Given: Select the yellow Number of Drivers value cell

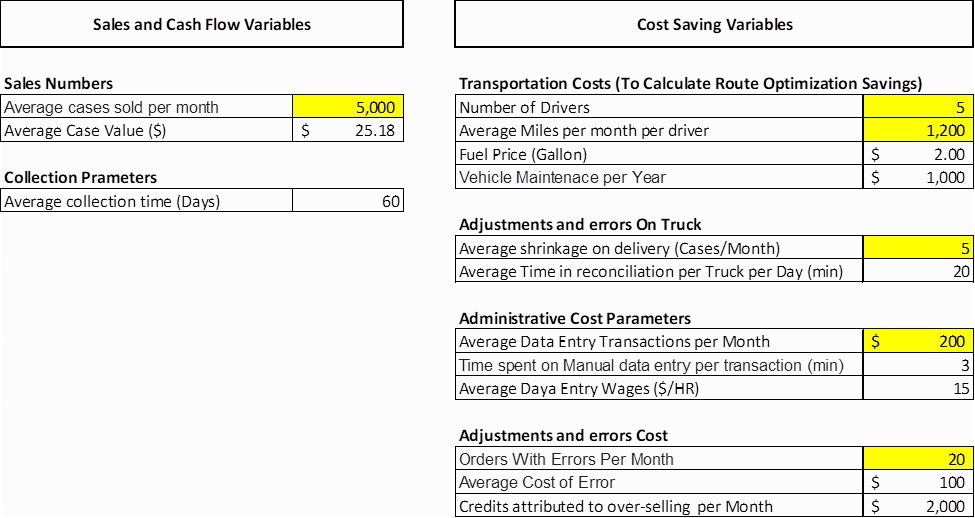Looking at the screenshot, I should (917, 107).
